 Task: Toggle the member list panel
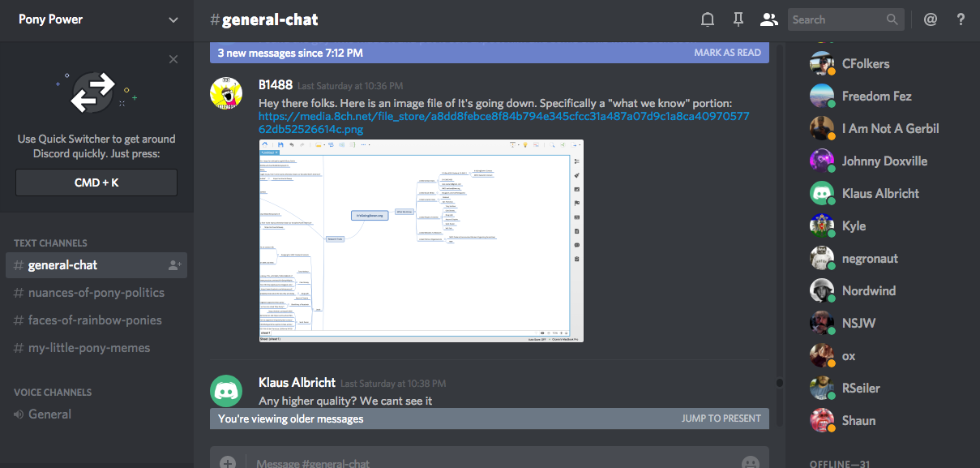(768, 19)
